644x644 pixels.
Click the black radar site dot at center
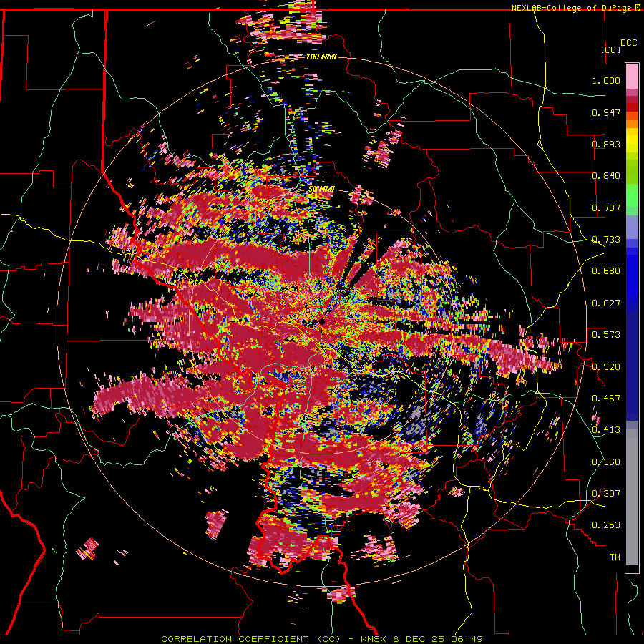322,322
